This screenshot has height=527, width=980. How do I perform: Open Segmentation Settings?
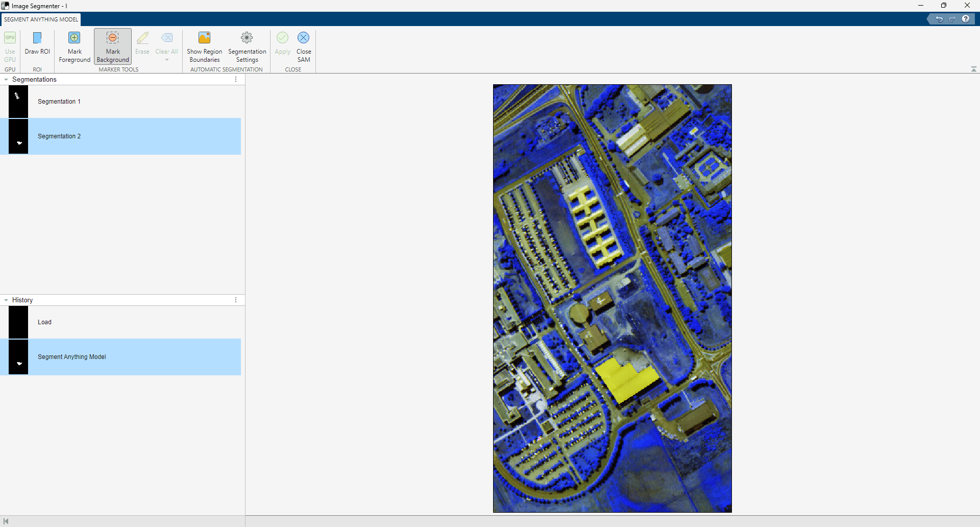click(x=247, y=45)
